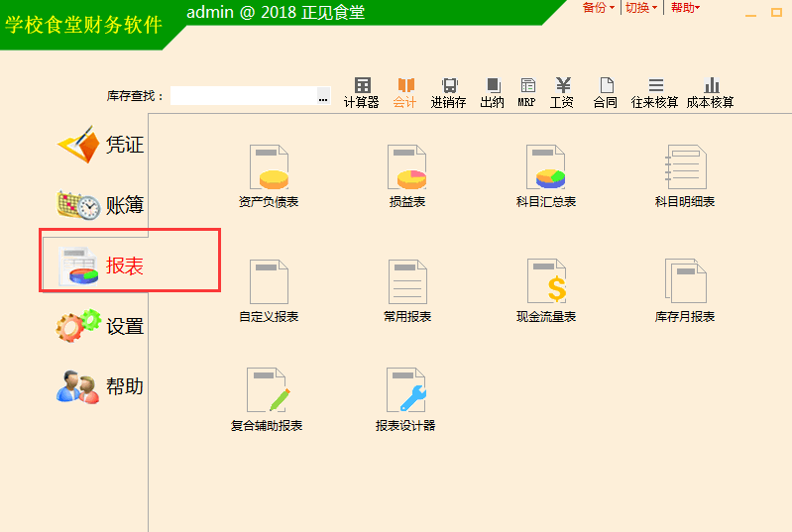Select 账簿 in the sidebar

[x=100, y=205]
